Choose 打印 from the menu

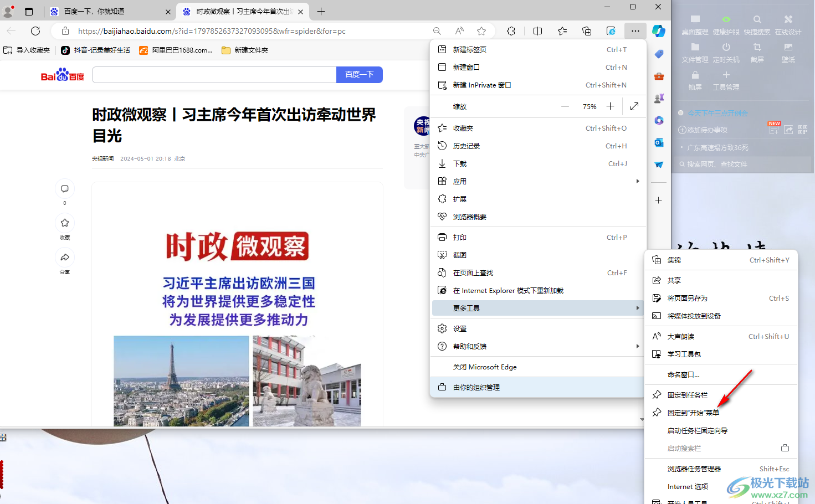coord(538,237)
